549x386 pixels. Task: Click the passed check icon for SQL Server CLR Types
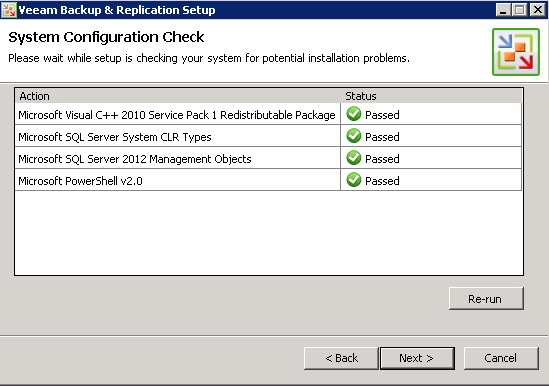point(354,136)
